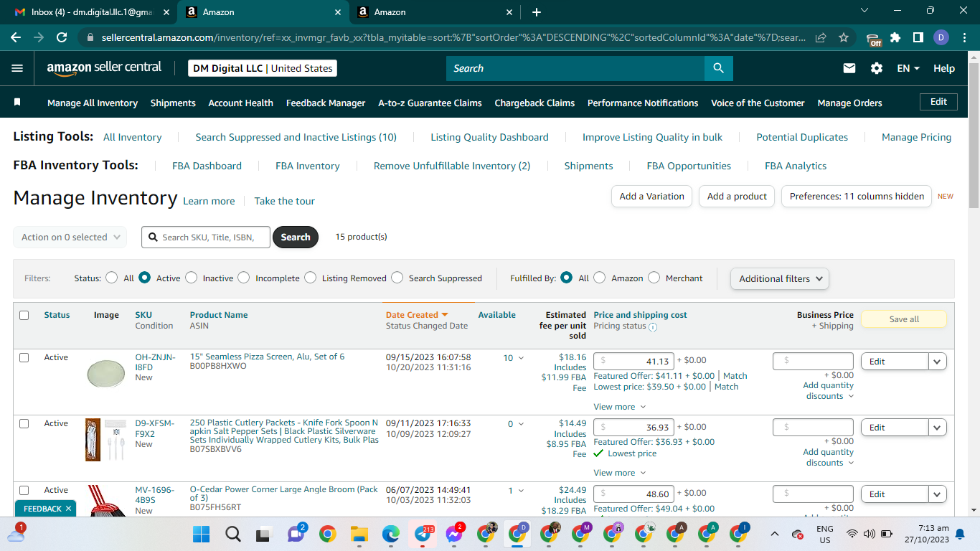Image resolution: width=980 pixels, height=551 pixels.
Task: Open Manage All Inventory menu item
Action: [x=93, y=103]
